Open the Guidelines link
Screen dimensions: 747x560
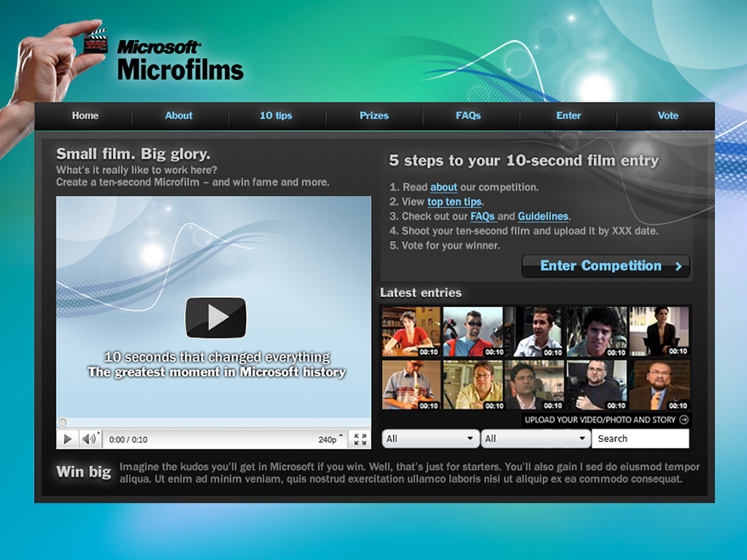click(543, 216)
